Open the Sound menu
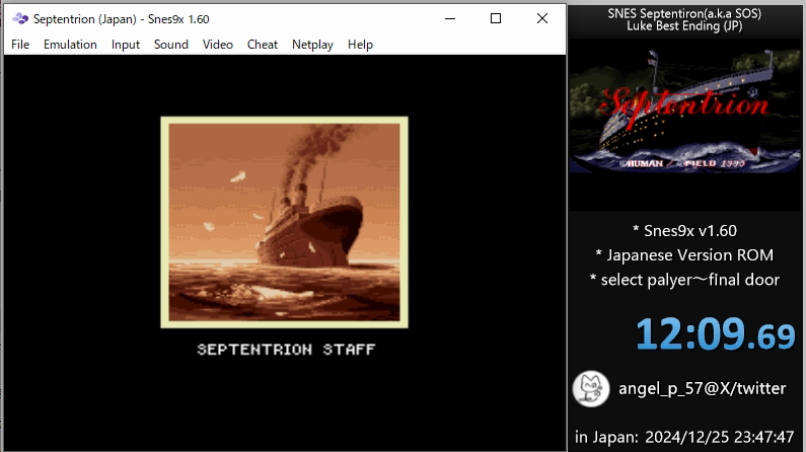 click(171, 45)
